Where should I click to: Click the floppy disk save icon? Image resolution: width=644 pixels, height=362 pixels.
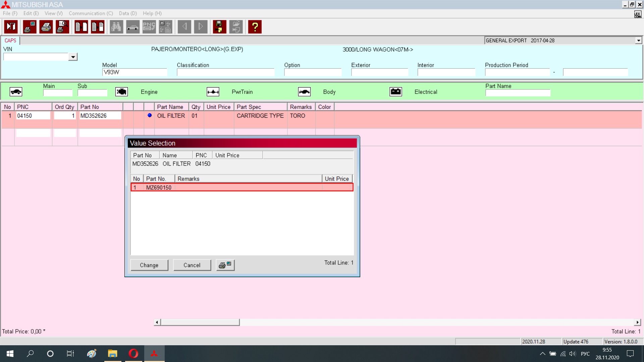coord(219,27)
